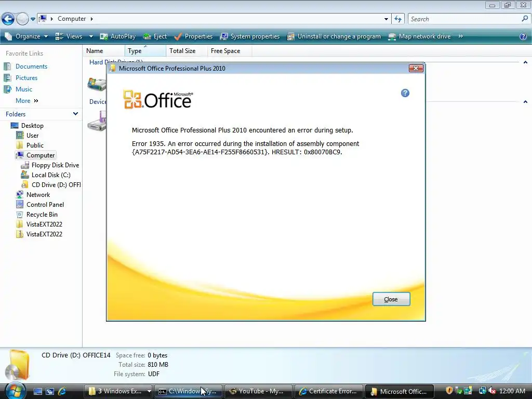Switch to C:\Windows command prompt taskbar button

point(188,391)
